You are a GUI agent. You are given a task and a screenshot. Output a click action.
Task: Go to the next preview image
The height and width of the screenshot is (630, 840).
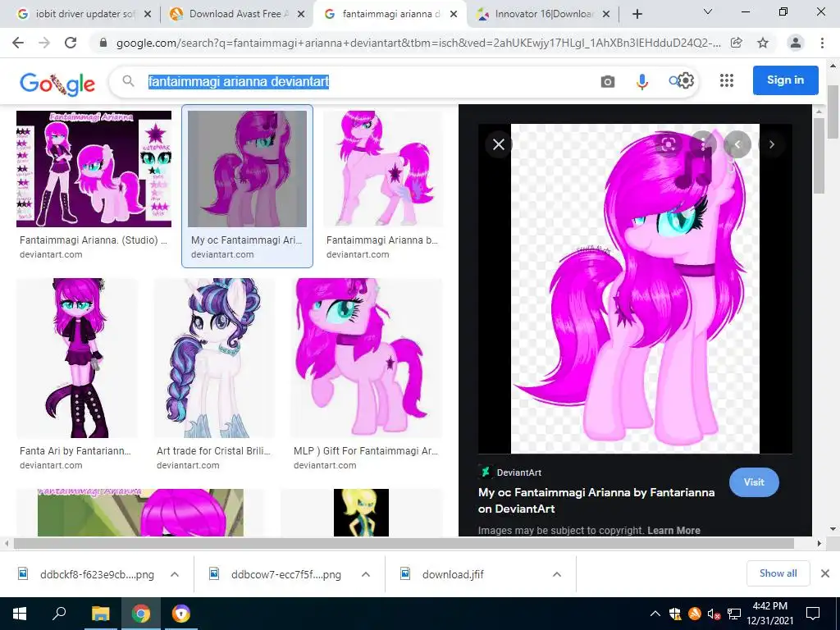pyautogui.click(x=771, y=144)
